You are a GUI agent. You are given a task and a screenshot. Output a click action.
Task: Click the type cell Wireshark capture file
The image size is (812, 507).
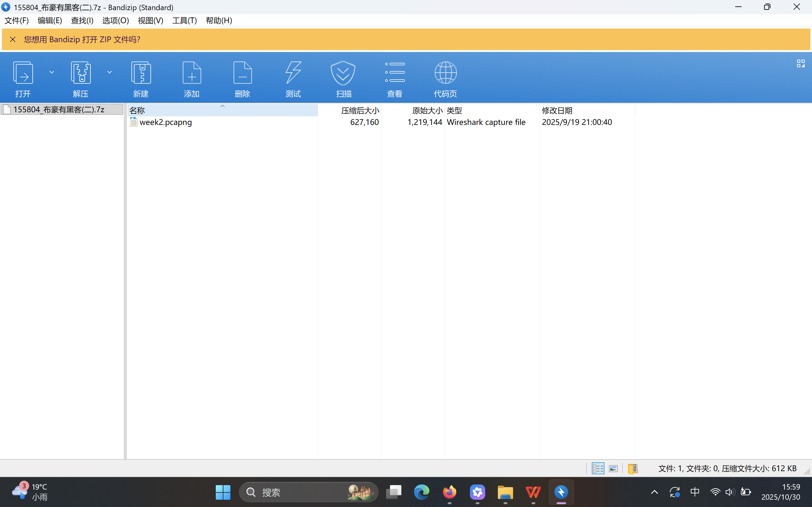tap(486, 122)
